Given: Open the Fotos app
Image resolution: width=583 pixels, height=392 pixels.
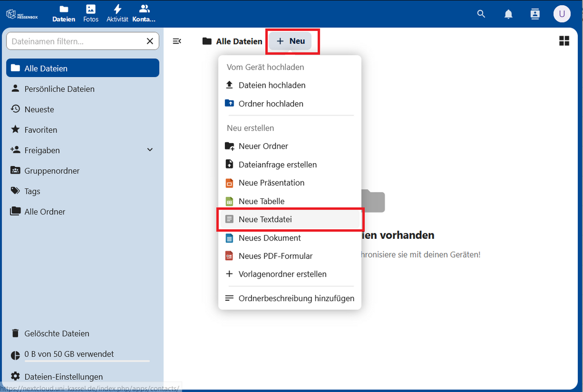Looking at the screenshot, I should pyautogui.click(x=90, y=14).
